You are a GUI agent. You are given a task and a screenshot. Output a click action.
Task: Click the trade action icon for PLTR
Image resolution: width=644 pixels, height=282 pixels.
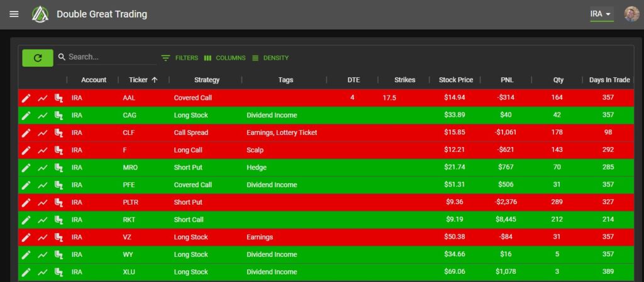[58, 202]
